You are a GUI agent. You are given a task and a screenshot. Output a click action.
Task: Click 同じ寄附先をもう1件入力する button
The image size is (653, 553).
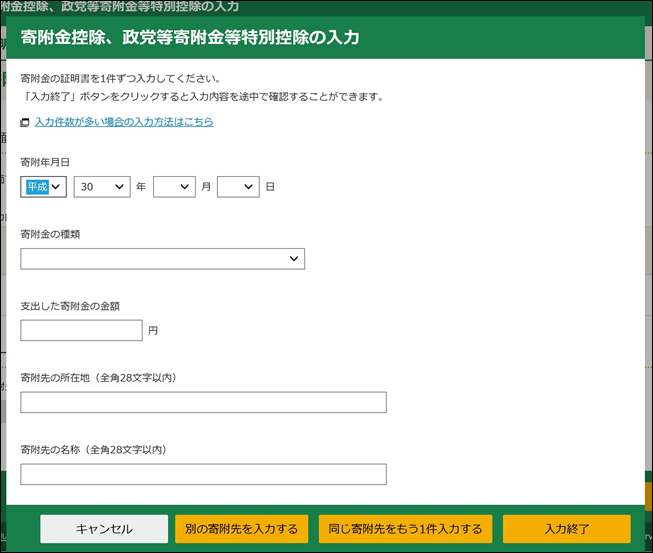pyautogui.click(x=405, y=529)
